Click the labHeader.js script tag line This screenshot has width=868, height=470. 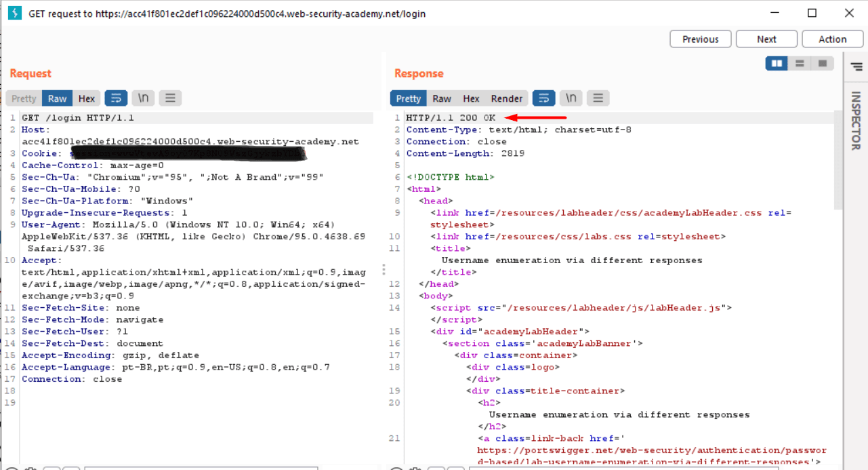click(581, 308)
